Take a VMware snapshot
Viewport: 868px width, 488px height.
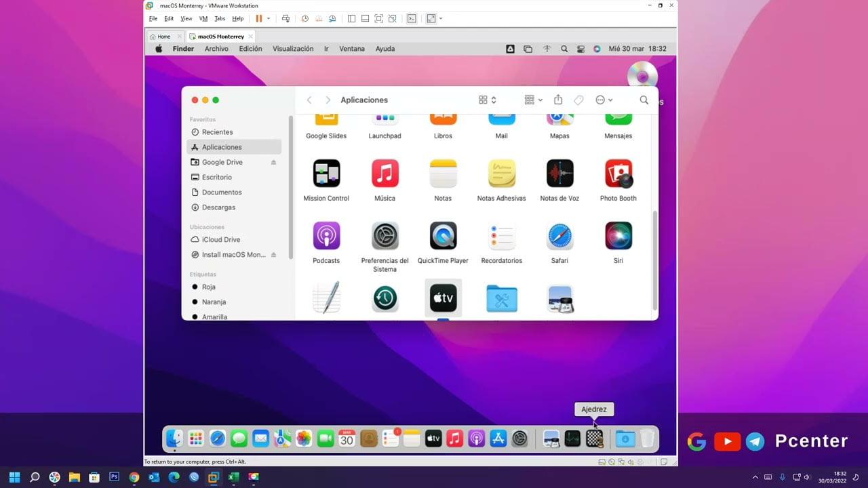pyautogui.click(x=304, y=19)
